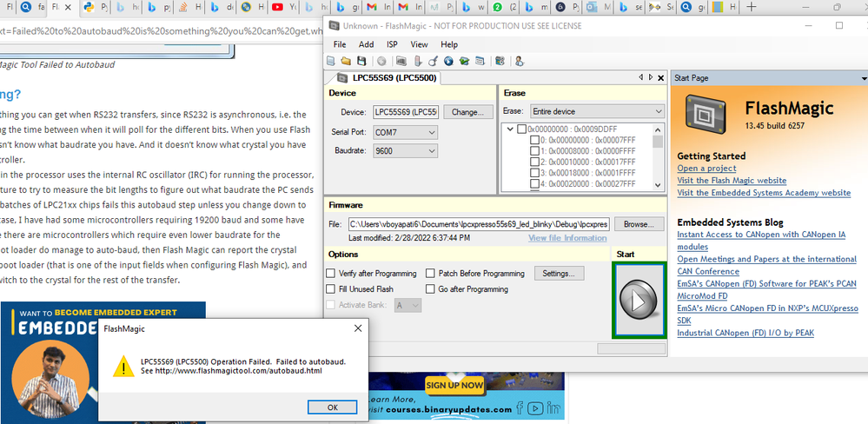Viewport: 868px width, 424px height.
Task: Enable Go after Programming
Action: click(x=430, y=289)
